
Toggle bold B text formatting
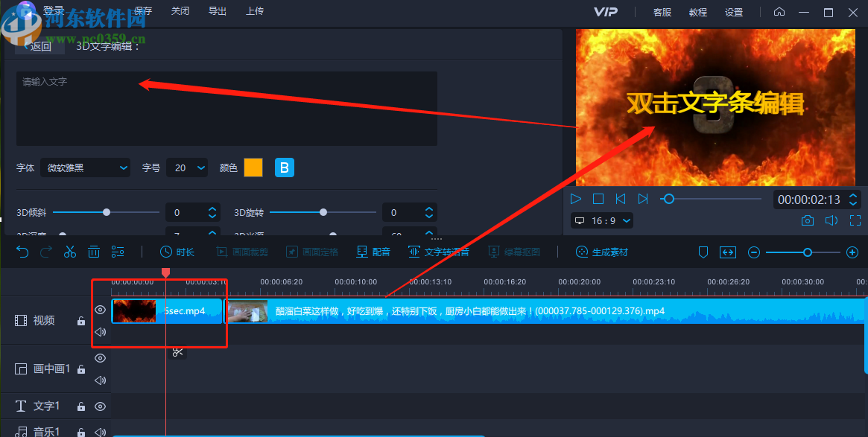coord(285,168)
